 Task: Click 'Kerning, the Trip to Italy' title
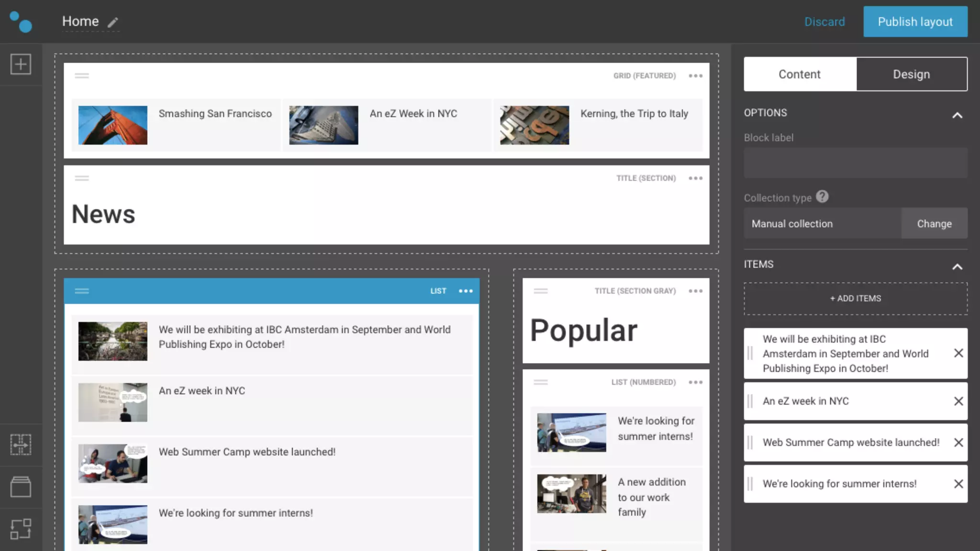pyautogui.click(x=634, y=114)
